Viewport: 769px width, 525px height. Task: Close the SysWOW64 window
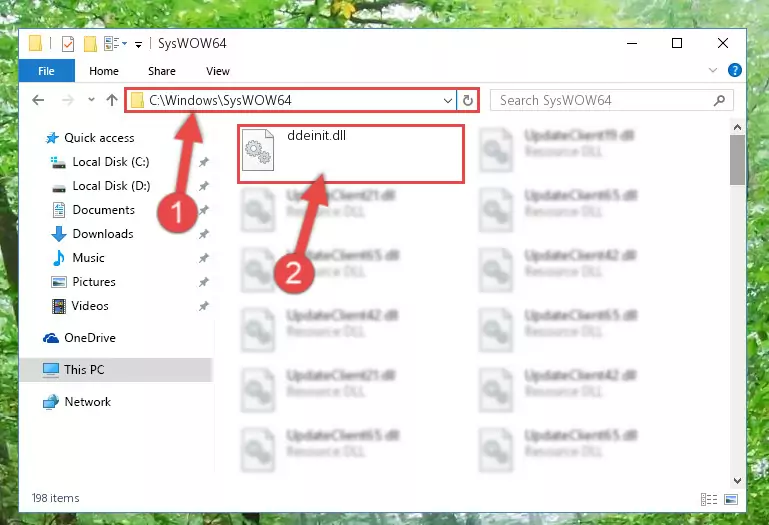[x=722, y=43]
